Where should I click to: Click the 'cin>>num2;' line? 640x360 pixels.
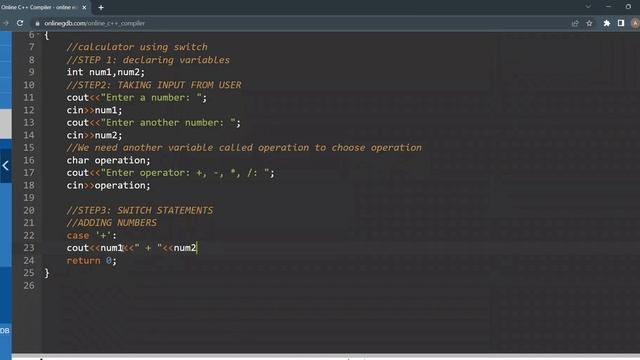tap(94, 135)
